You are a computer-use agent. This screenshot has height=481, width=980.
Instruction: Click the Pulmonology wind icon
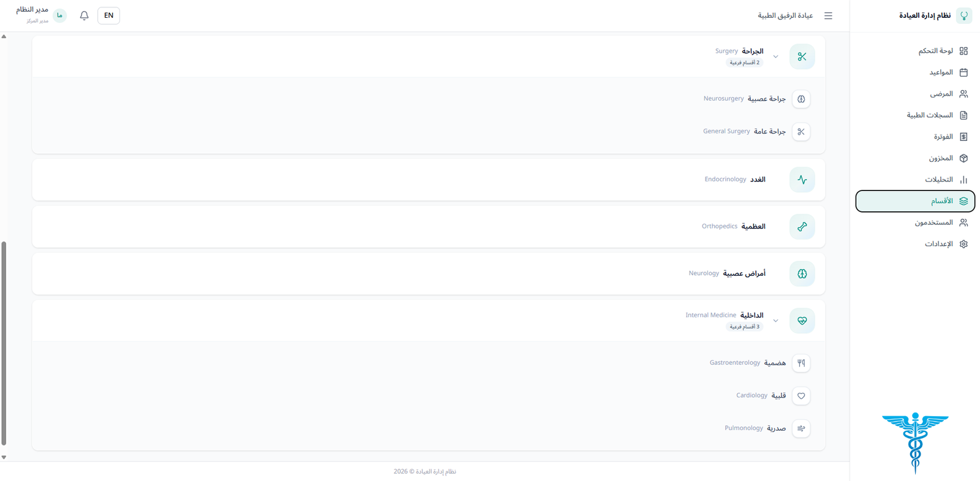801,428
